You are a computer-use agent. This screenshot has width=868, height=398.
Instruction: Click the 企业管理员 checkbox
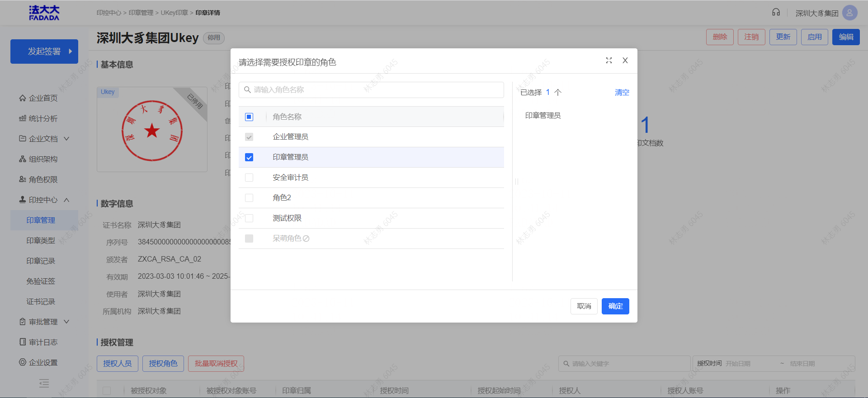(249, 137)
